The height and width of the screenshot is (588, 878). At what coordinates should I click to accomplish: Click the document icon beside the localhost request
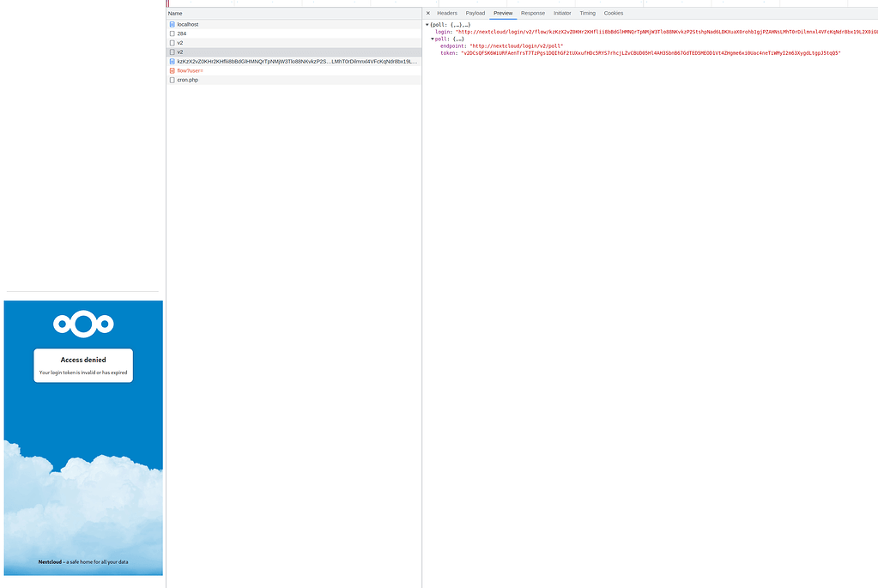tap(173, 24)
